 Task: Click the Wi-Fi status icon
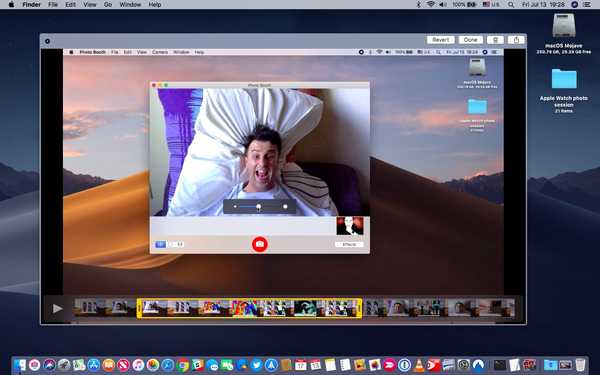click(431, 5)
